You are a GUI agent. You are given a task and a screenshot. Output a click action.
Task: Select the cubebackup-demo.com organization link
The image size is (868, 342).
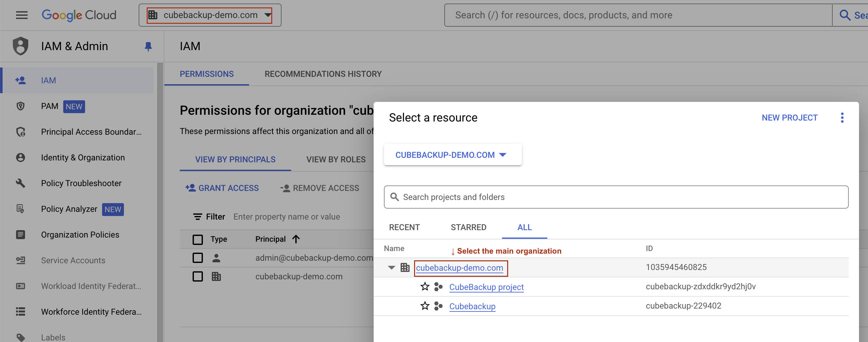point(460,268)
